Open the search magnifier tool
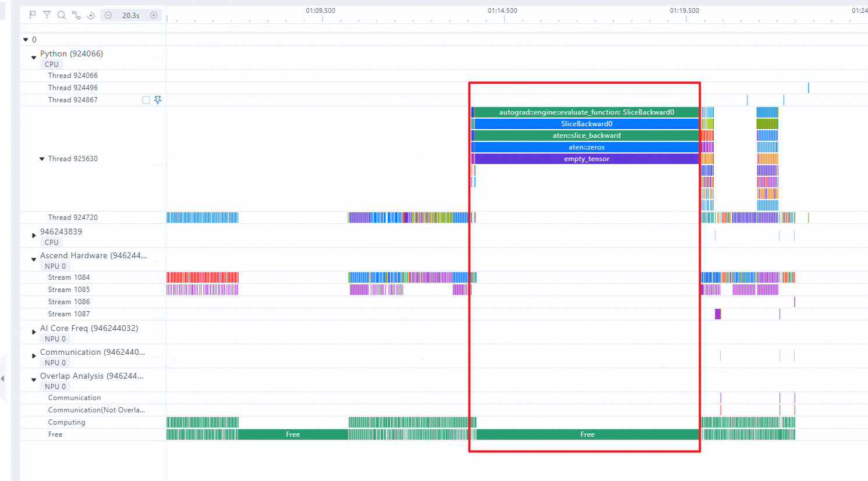This screenshot has height=481, width=868. 61,15
